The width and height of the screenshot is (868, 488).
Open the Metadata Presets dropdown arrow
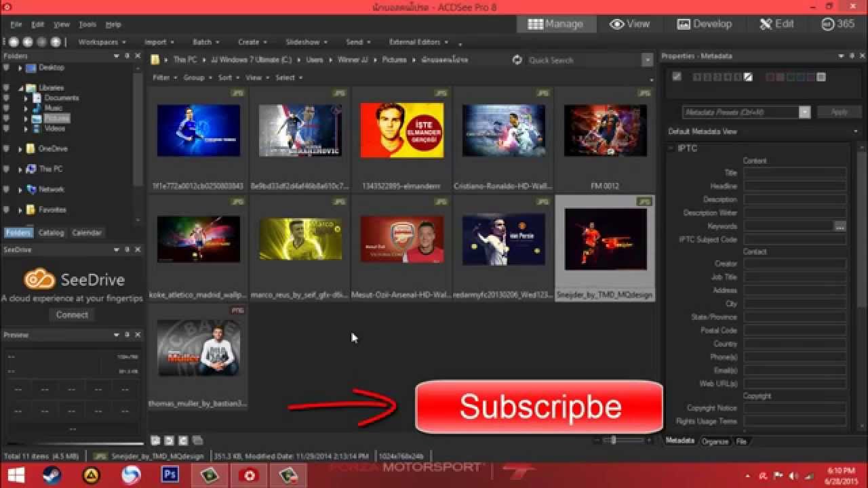click(805, 113)
